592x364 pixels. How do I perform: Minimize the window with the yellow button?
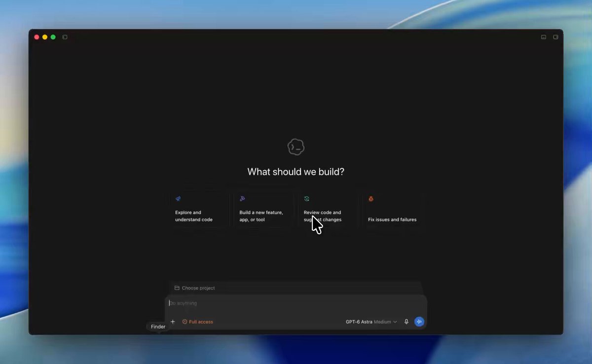pos(45,37)
